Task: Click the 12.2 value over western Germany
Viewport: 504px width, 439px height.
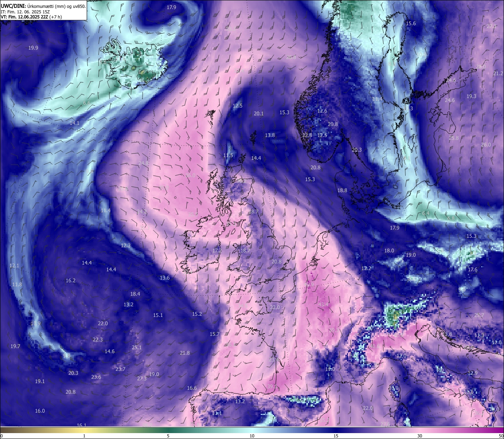Action: click(366, 269)
